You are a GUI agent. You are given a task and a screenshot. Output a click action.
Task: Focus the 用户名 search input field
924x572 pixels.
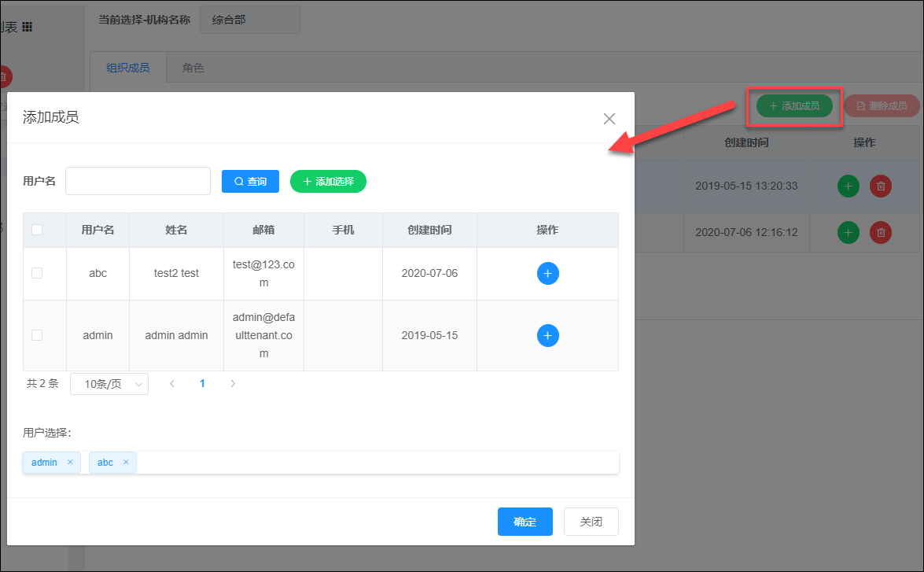point(138,181)
